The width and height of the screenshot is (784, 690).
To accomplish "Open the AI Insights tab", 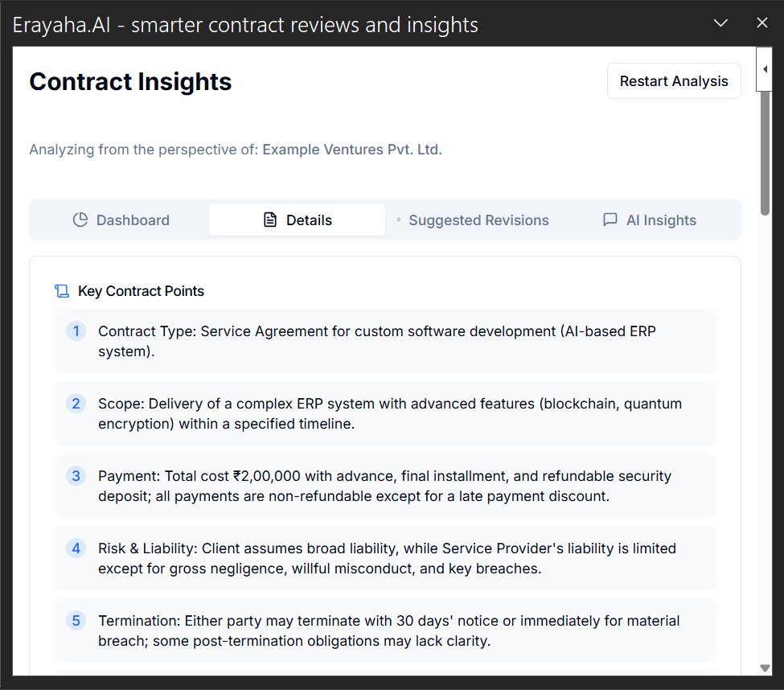I will coord(649,220).
